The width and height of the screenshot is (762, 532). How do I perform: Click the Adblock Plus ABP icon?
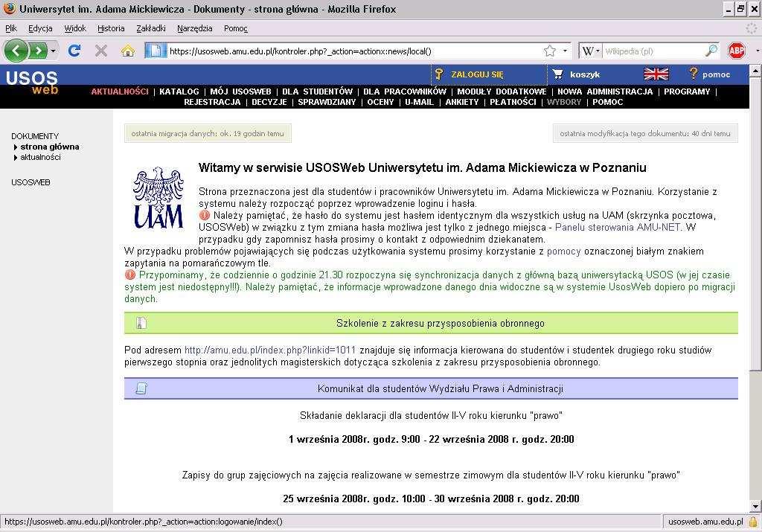pyautogui.click(x=737, y=51)
